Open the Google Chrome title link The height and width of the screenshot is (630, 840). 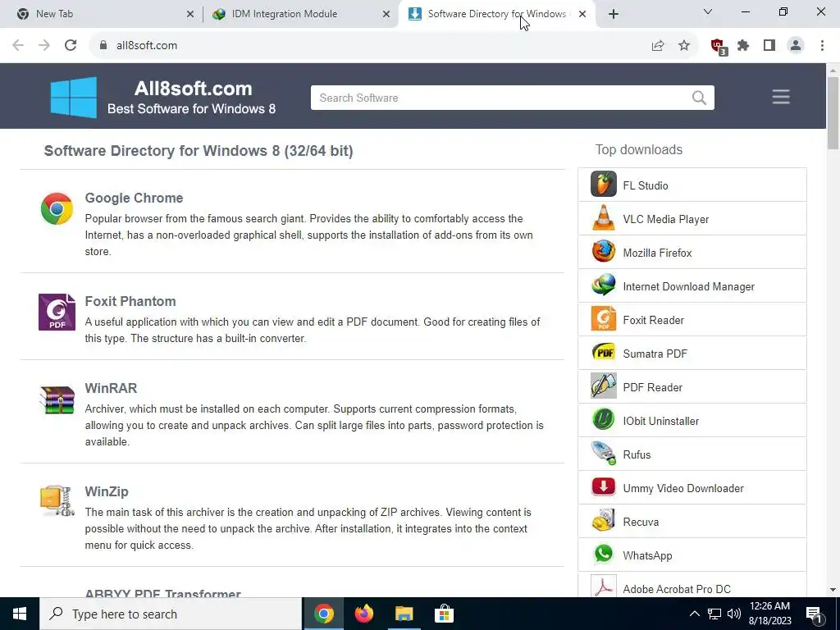[x=134, y=198]
